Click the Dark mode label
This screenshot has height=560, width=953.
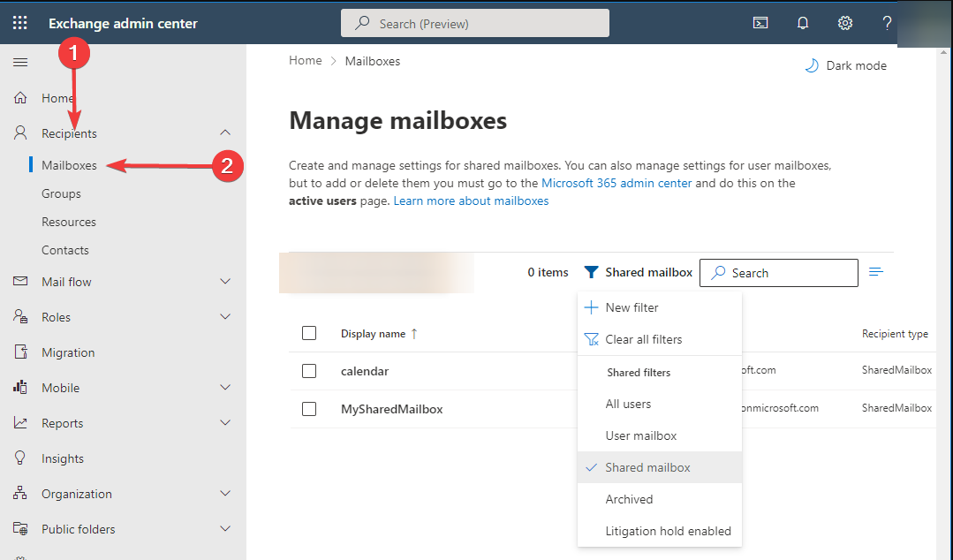click(x=857, y=65)
